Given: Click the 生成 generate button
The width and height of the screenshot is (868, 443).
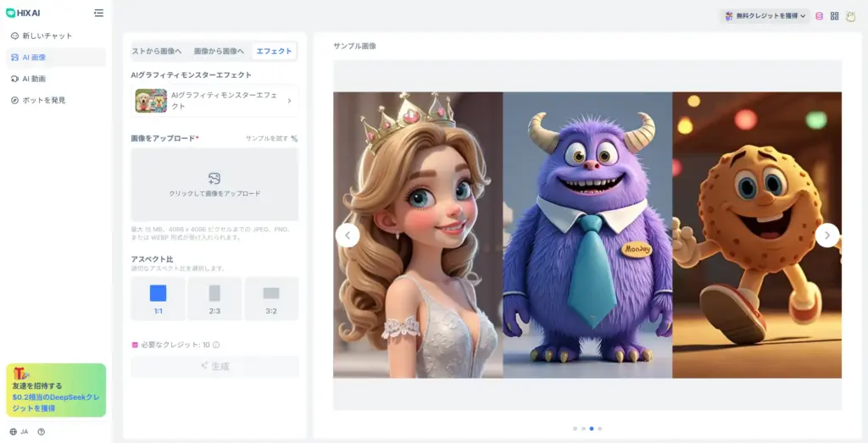Looking at the screenshot, I should pyautogui.click(x=214, y=367).
